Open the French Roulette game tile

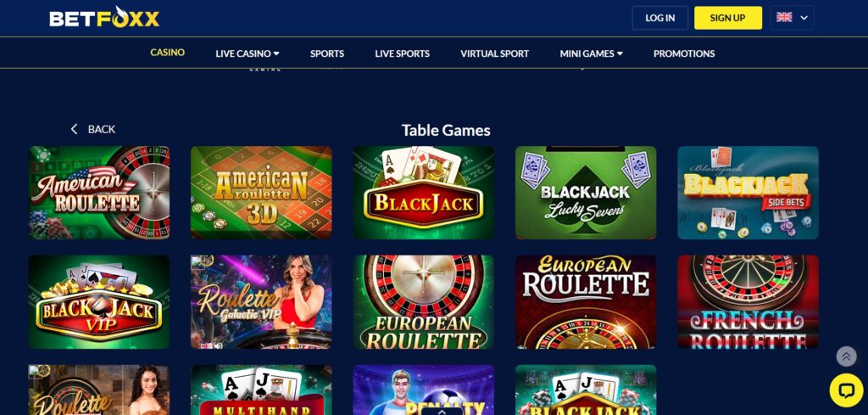[748, 302]
